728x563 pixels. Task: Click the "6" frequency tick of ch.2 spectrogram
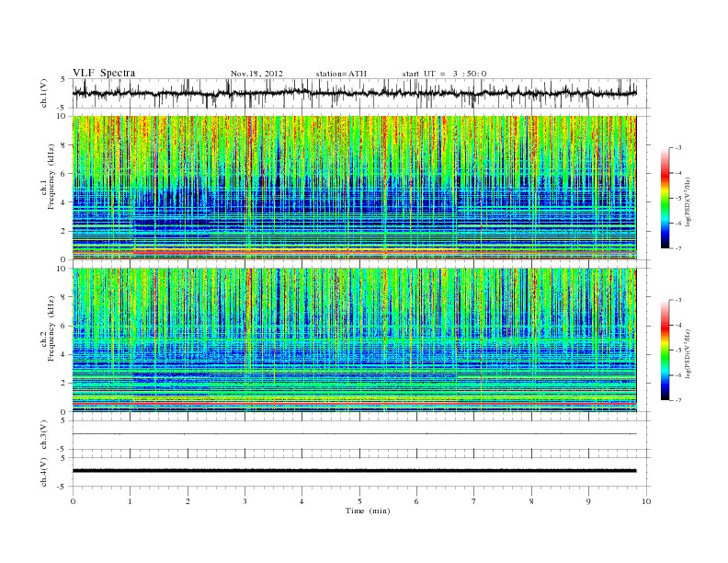63,326
